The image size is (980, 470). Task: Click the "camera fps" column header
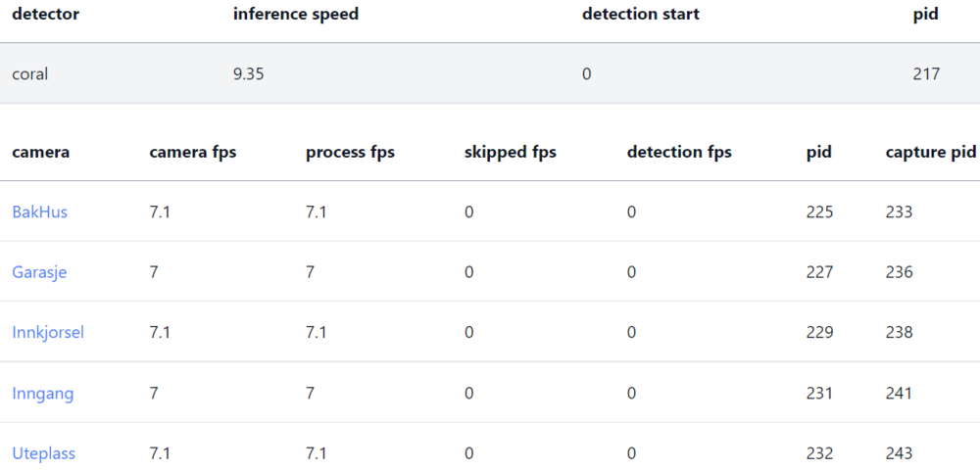[x=193, y=153]
